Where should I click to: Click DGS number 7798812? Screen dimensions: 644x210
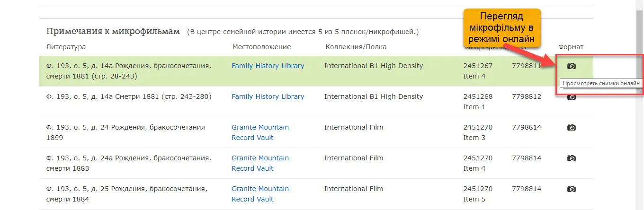(526, 96)
